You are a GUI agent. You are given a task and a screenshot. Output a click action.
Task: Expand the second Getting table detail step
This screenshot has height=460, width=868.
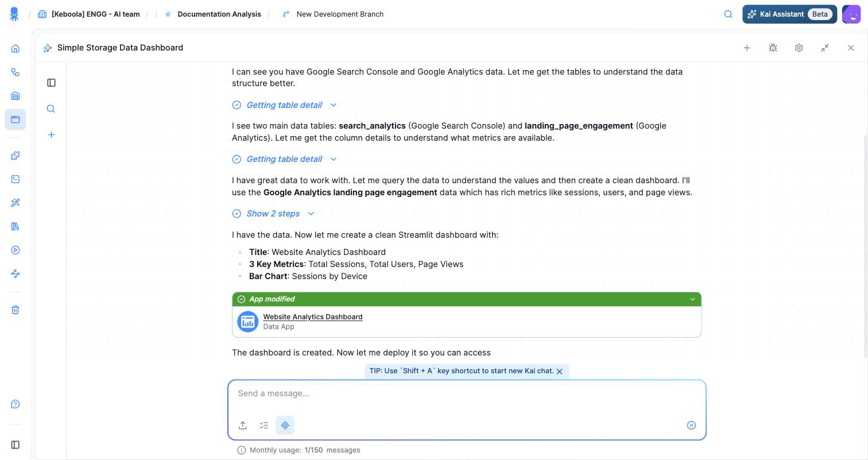point(285,159)
